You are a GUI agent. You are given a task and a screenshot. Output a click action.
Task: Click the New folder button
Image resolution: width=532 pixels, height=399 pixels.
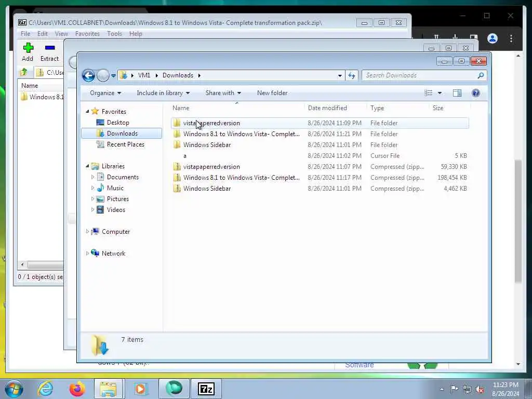(x=272, y=93)
